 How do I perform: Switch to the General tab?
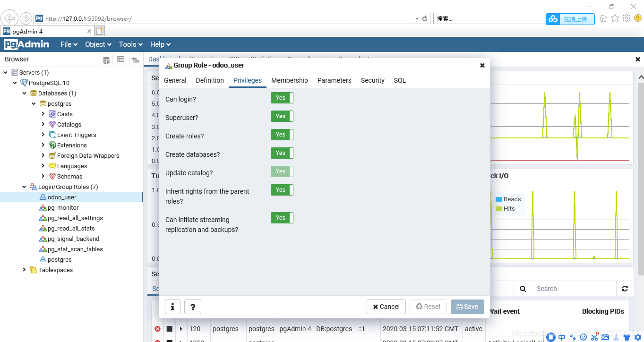pyautogui.click(x=175, y=80)
